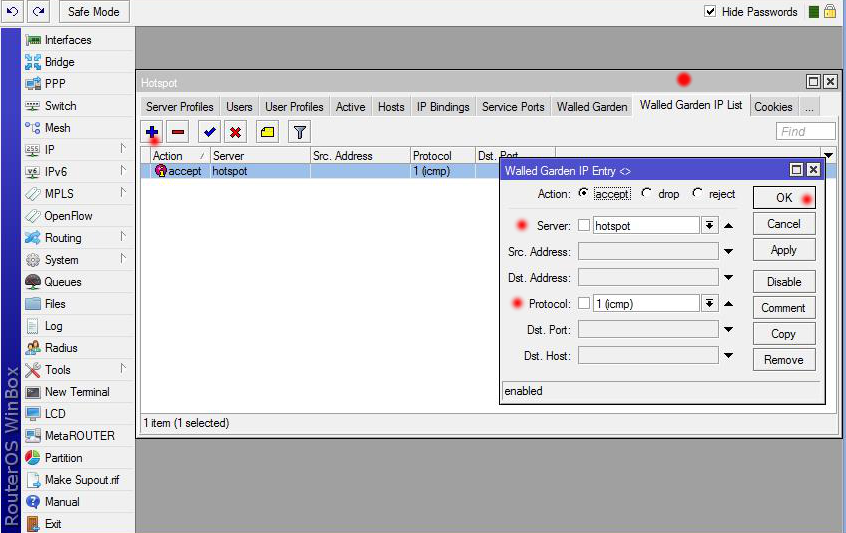The height and width of the screenshot is (533, 846).
Task: Click the red X disable icon
Action: pyautogui.click(x=235, y=131)
